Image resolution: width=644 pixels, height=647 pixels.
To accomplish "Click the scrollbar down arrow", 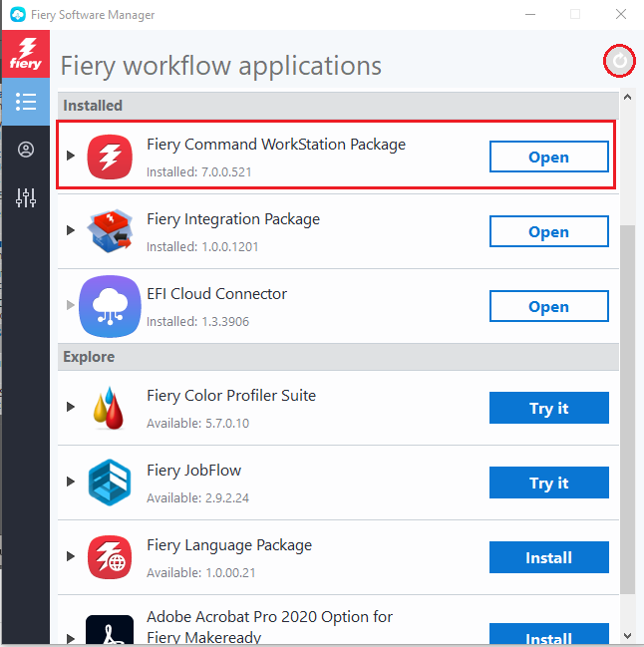I will point(627,635).
